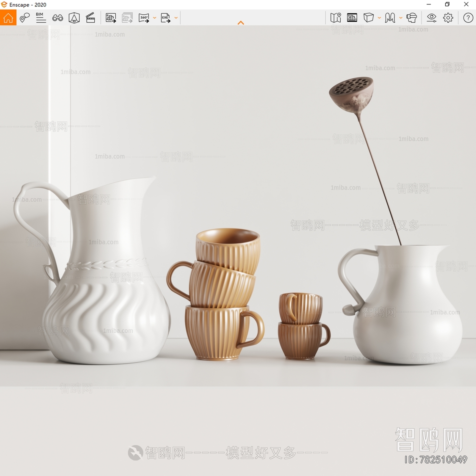Toggle the BIM info panel
The height and width of the screenshot is (476, 476).
point(41,18)
